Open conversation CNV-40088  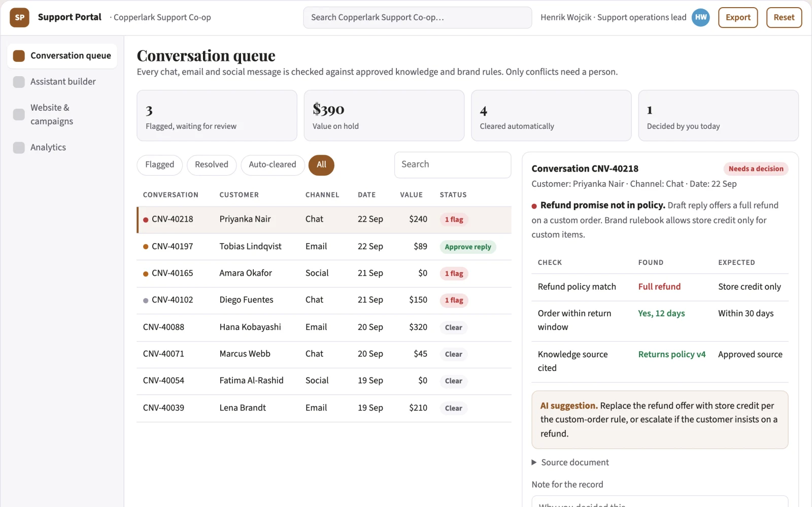click(324, 327)
